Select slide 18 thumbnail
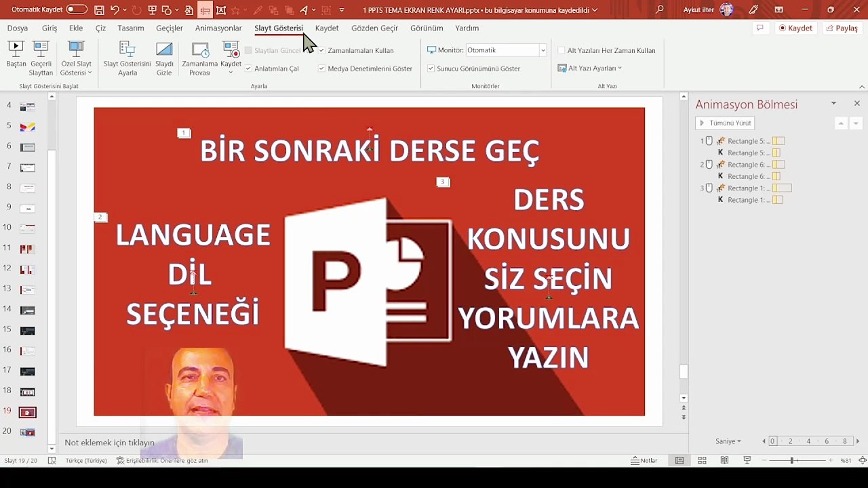868x488 pixels. click(x=27, y=392)
